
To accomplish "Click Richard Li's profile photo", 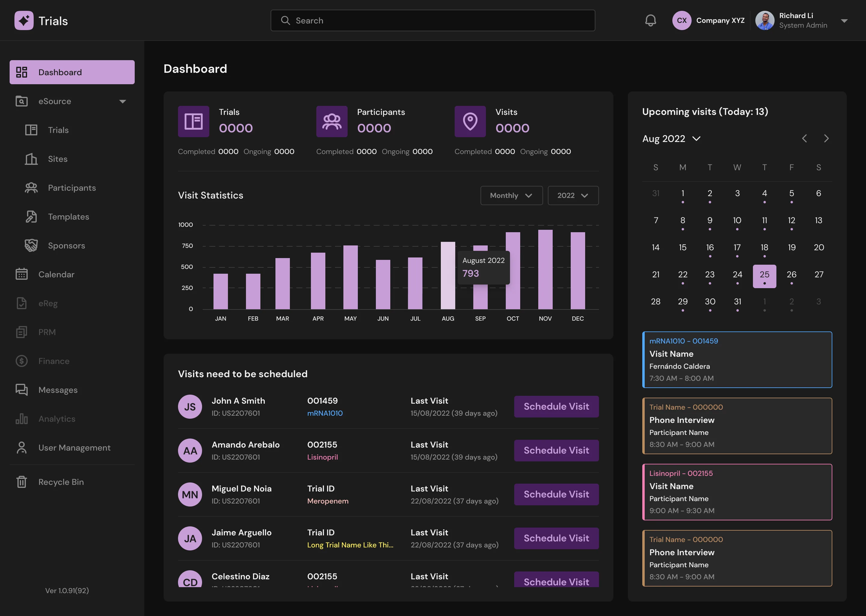I will [765, 20].
